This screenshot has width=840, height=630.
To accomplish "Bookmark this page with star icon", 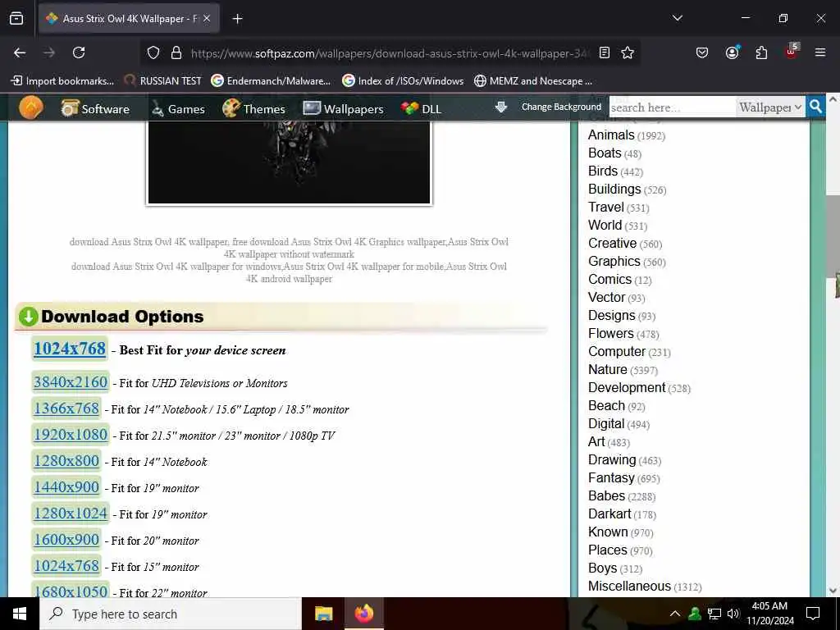I will (x=628, y=52).
